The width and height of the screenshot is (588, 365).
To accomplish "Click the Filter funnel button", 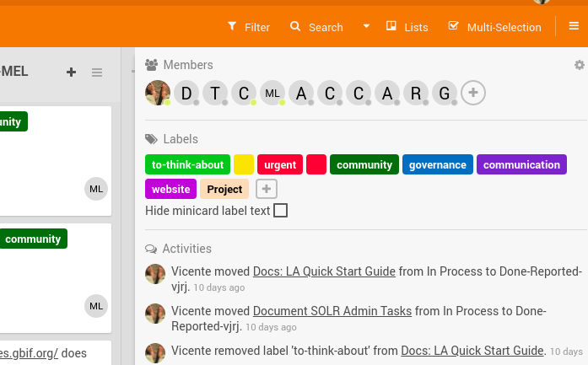I will pyautogui.click(x=249, y=27).
